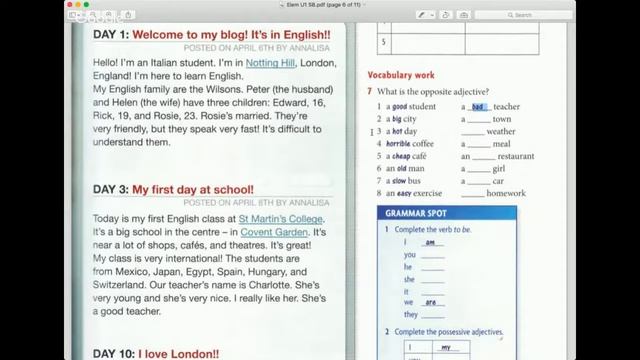Click the blank next to 'you'
Screen dimensions: 640x360
(433, 255)
